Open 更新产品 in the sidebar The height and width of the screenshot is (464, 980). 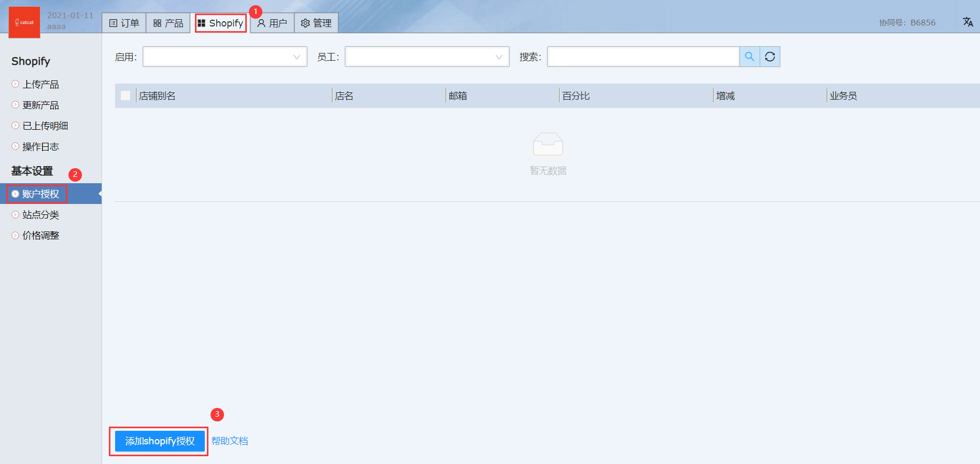coord(40,105)
